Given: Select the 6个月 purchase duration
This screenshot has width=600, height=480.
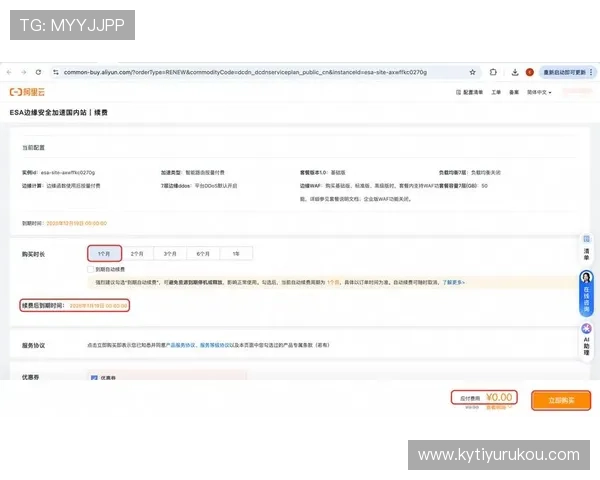Looking at the screenshot, I should [203, 253].
